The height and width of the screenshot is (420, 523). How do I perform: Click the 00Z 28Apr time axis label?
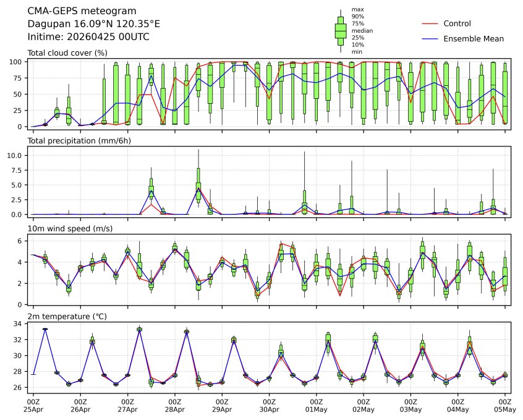tap(175, 405)
